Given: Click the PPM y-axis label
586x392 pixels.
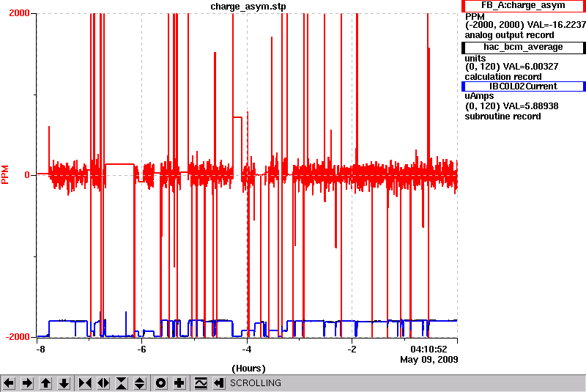Looking at the screenshot, I should tap(5, 174).
